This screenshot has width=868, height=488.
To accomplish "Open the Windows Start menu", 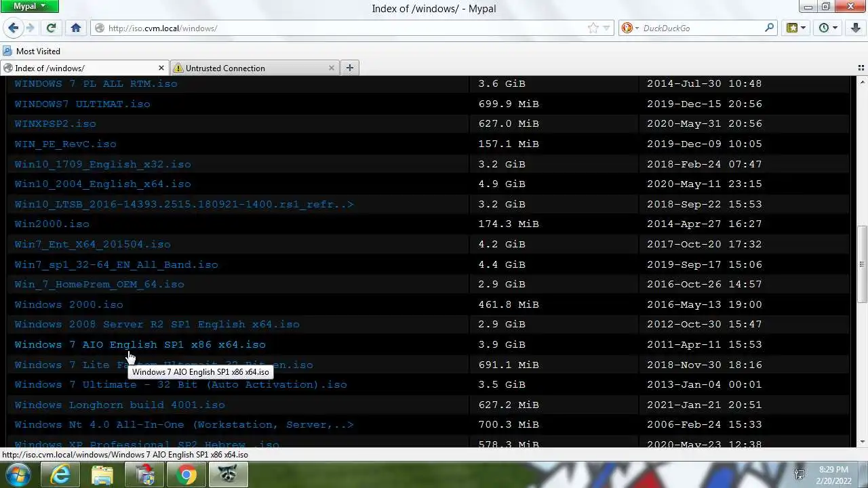I will coord(18,474).
